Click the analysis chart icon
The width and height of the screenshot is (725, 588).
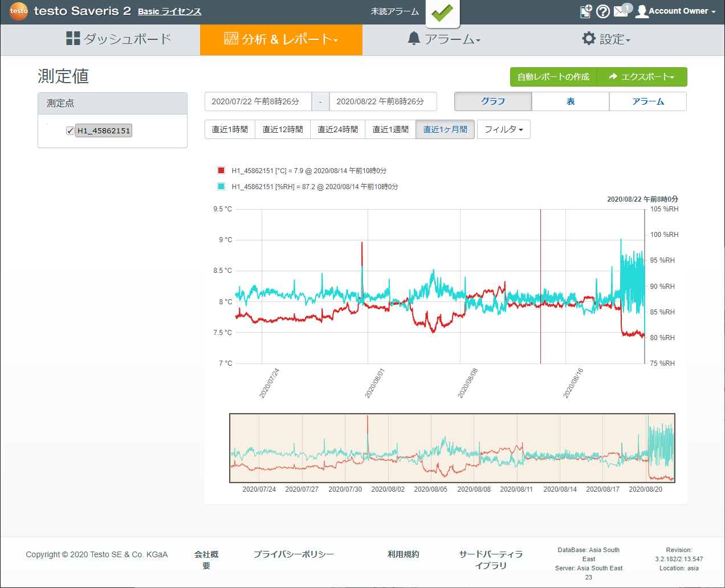click(x=231, y=39)
